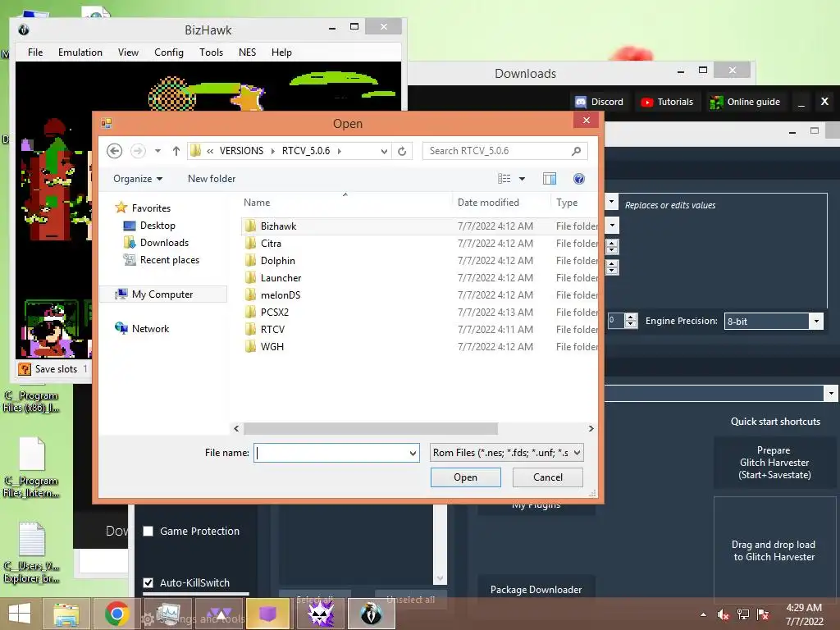Select Desktop in Favorites

tap(157, 226)
